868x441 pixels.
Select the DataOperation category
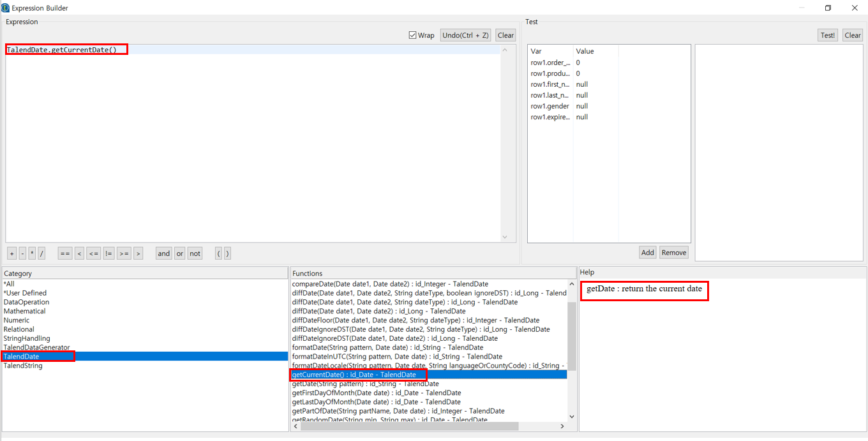(x=146, y=302)
